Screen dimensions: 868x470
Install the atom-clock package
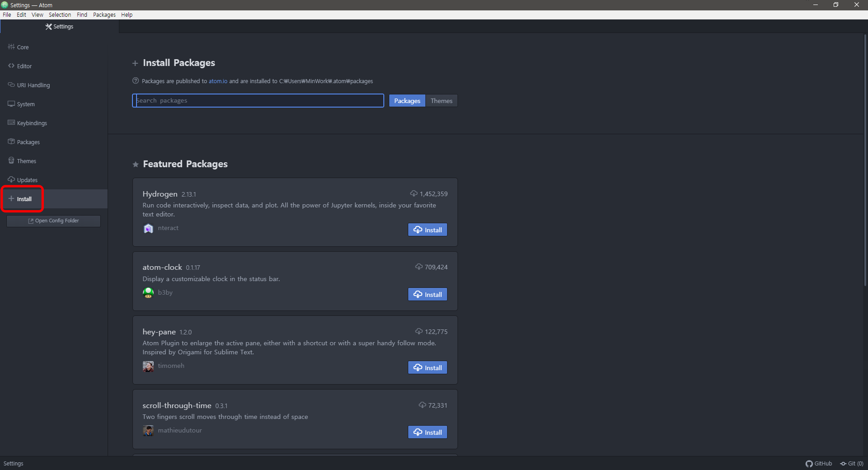428,294
